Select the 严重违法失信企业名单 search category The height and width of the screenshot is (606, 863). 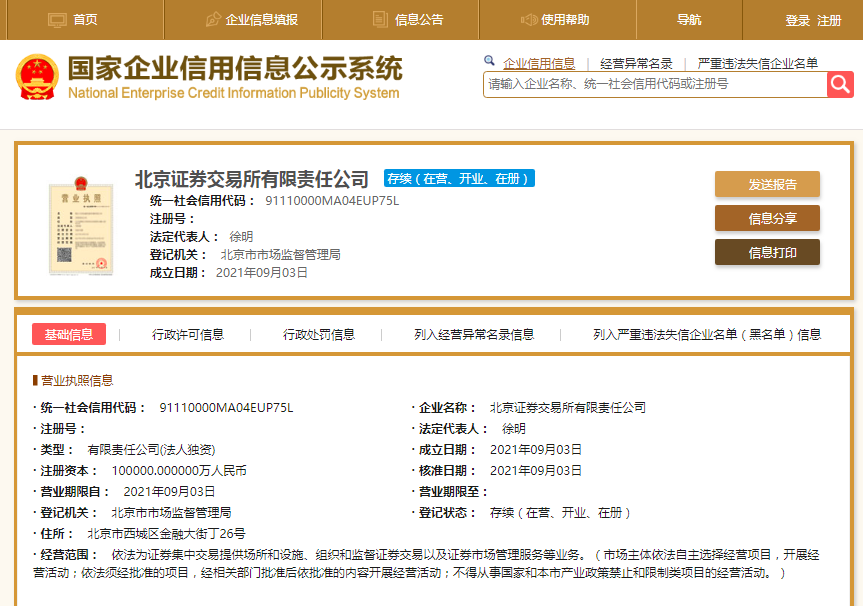pos(757,64)
